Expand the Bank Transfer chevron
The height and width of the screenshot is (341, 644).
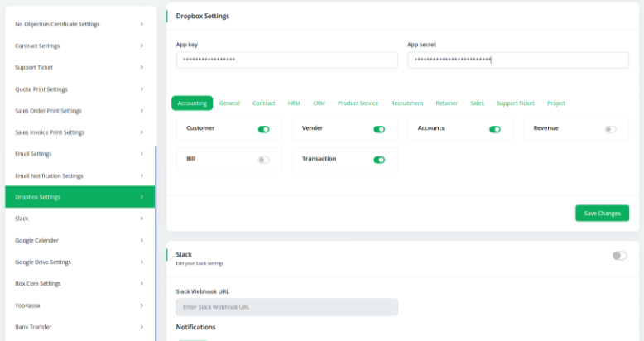pyautogui.click(x=142, y=327)
